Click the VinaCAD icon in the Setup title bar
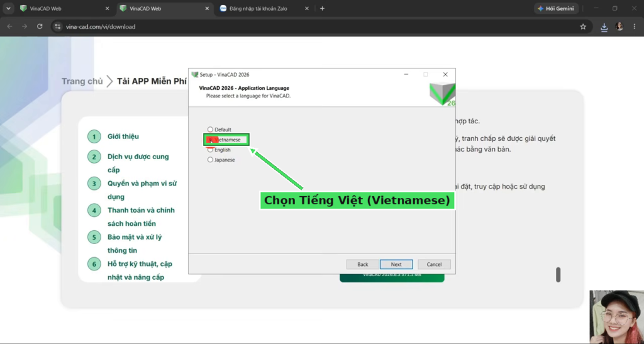The image size is (644, 344). 195,74
